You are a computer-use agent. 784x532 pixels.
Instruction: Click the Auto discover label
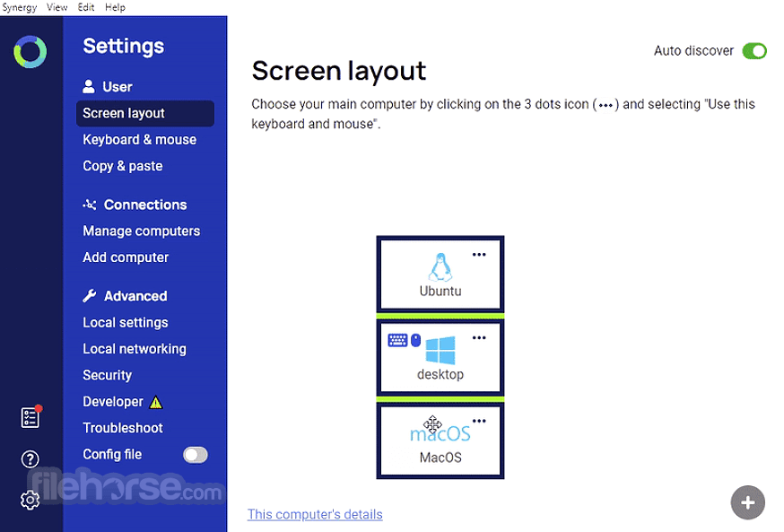(694, 51)
